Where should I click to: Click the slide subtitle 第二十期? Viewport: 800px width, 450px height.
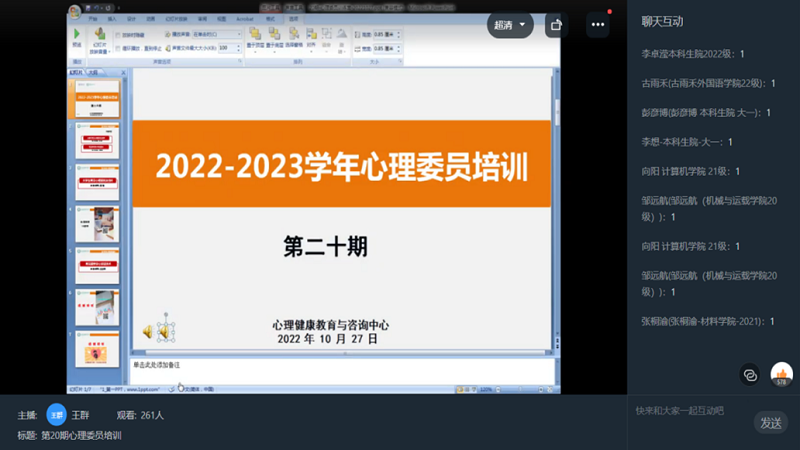click(x=326, y=247)
